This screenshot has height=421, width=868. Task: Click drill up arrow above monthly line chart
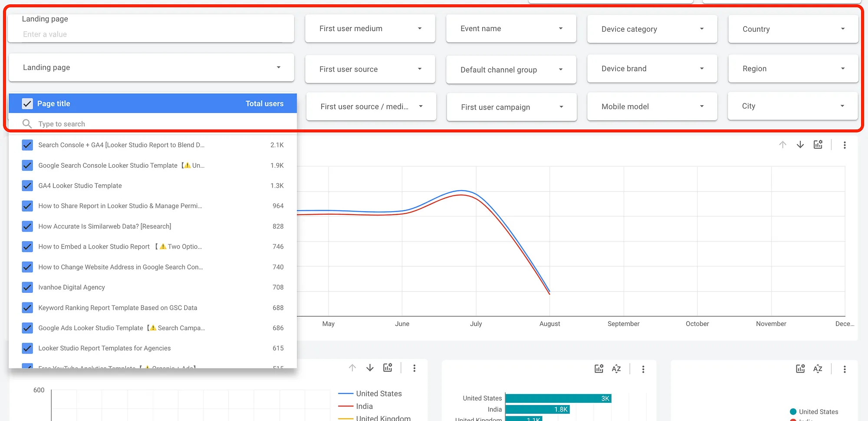tap(783, 145)
